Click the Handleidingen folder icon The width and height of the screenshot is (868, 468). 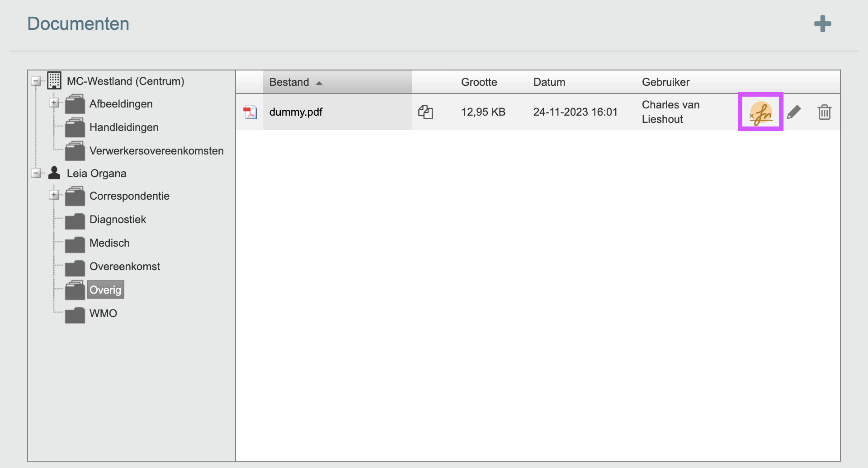coord(75,127)
